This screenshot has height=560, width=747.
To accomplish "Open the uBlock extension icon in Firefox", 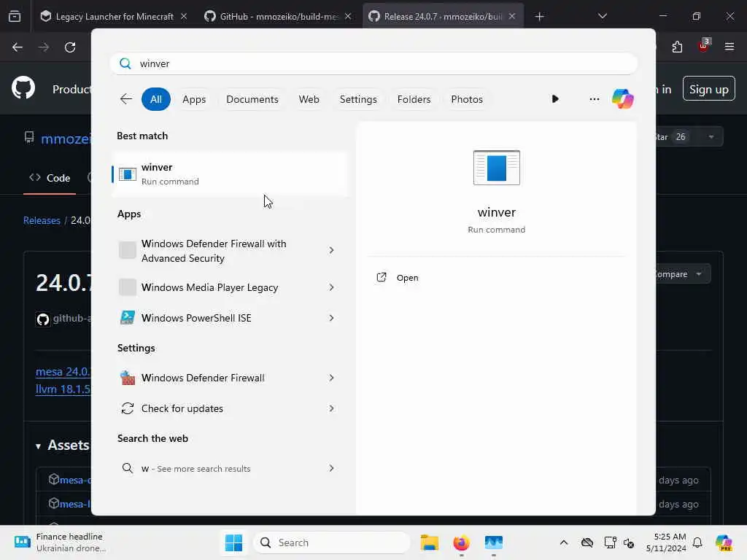I will coord(704,46).
